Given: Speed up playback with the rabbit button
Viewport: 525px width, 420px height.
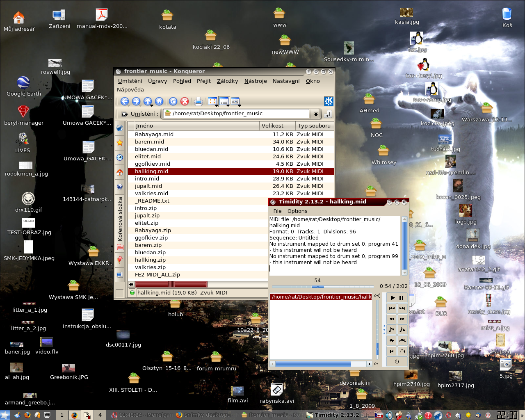Looking at the screenshot, I should coord(402,340).
